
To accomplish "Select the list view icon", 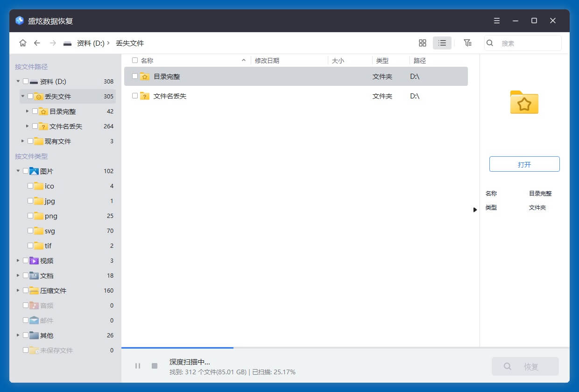I will click(442, 42).
